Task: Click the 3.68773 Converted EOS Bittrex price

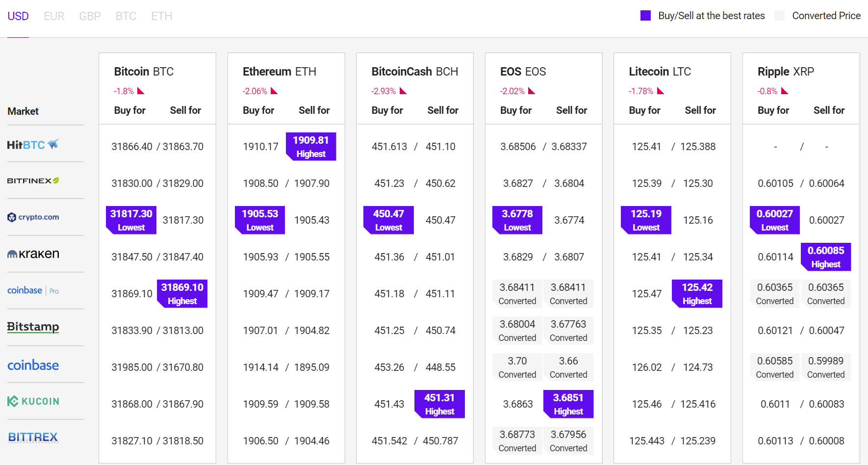Action: click(x=517, y=440)
